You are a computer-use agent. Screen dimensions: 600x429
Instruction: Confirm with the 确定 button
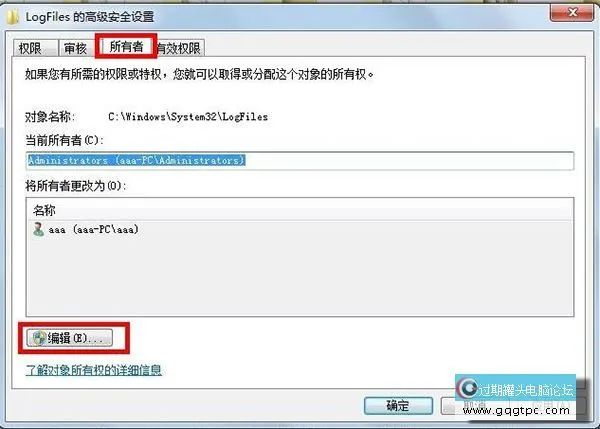[398, 405]
